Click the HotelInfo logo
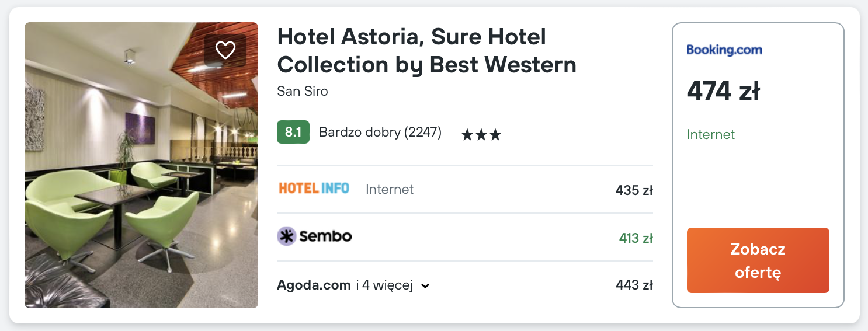The height and width of the screenshot is (331, 868). point(314,189)
